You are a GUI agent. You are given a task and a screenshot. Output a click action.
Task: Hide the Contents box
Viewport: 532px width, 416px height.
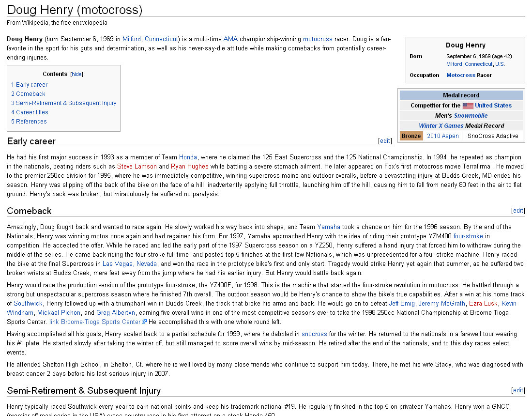[x=76, y=74]
